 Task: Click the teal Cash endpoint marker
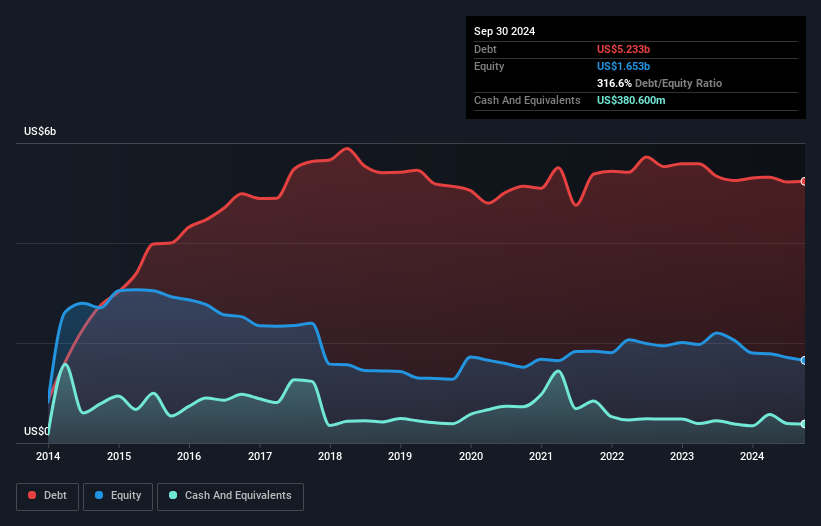tap(804, 424)
